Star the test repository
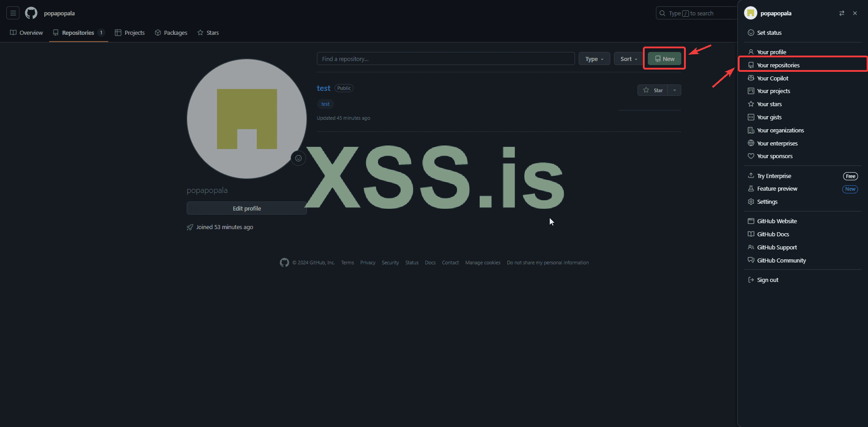 [653, 90]
